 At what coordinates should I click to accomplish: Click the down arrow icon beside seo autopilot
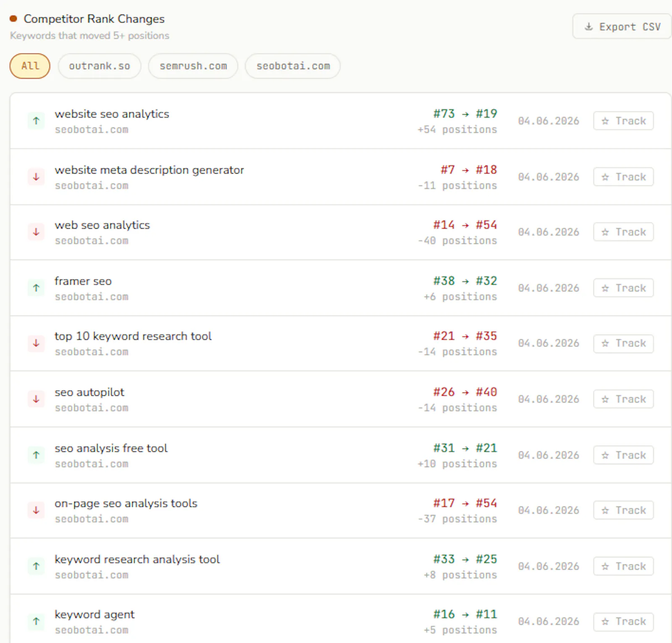(x=36, y=399)
